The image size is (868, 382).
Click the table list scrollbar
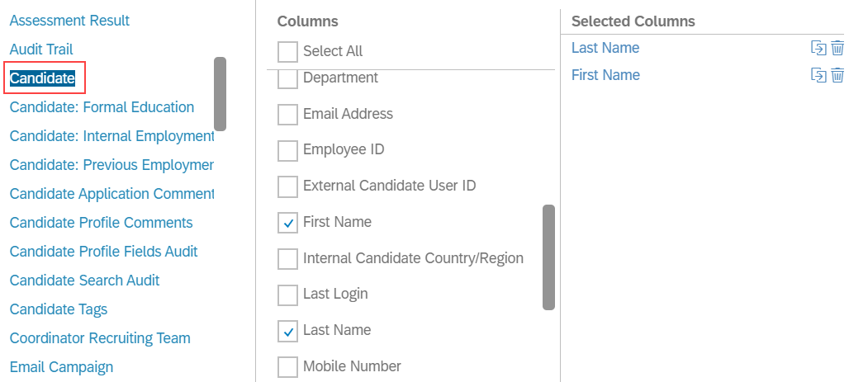click(x=220, y=94)
